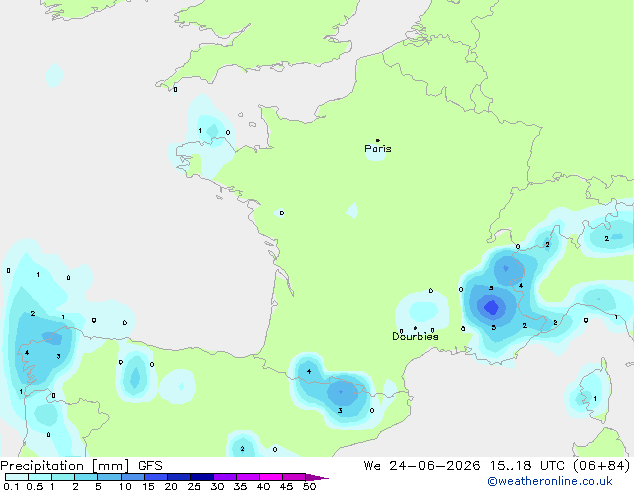Image resolution: width=634 pixels, height=490 pixels.
Task: Click the 0.1 legend scale value
Action: point(11,486)
